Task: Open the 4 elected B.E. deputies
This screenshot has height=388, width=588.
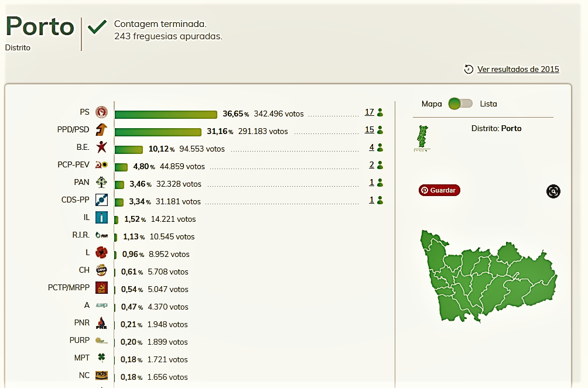Action: pyautogui.click(x=371, y=147)
